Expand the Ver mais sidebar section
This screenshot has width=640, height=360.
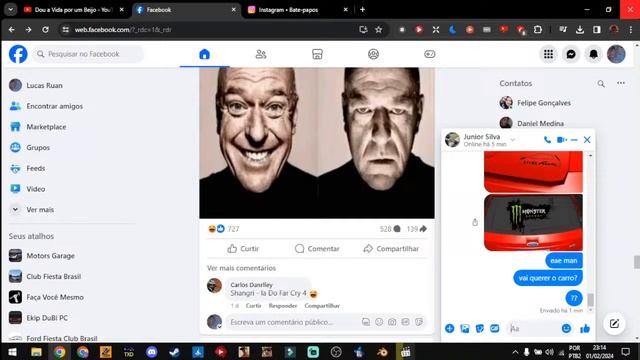[x=31, y=209]
